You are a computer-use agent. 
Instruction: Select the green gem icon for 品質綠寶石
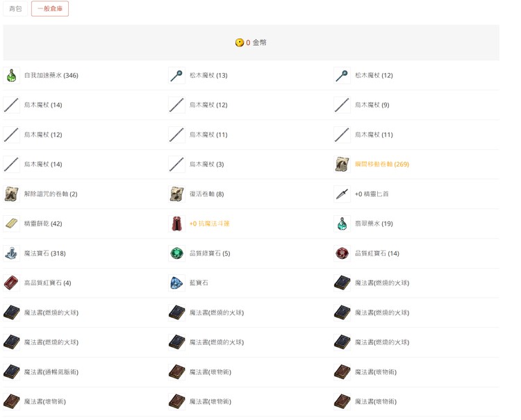[177, 254]
